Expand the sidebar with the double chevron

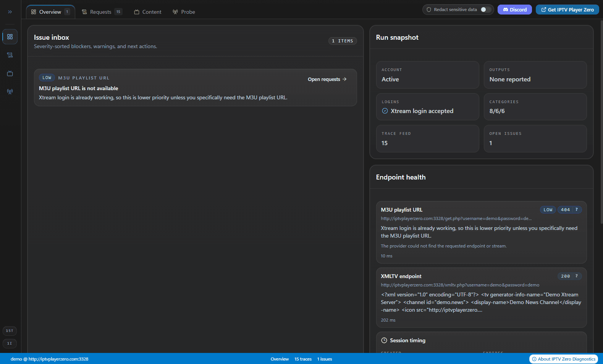coord(10,12)
